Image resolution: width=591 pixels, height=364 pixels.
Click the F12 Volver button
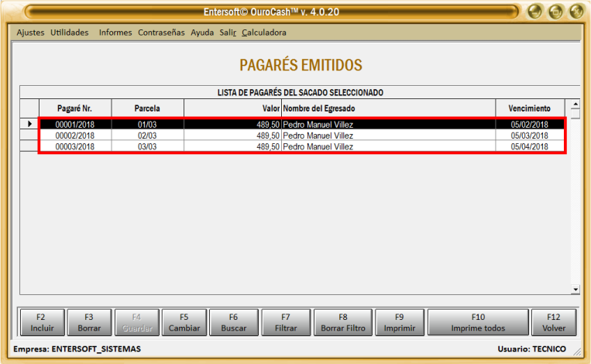tap(554, 322)
